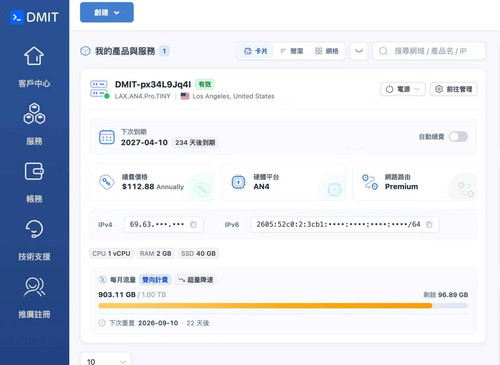The height and width of the screenshot is (365, 500).
Task: Click the 903.11 GB usage value
Action: pyautogui.click(x=117, y=295)
